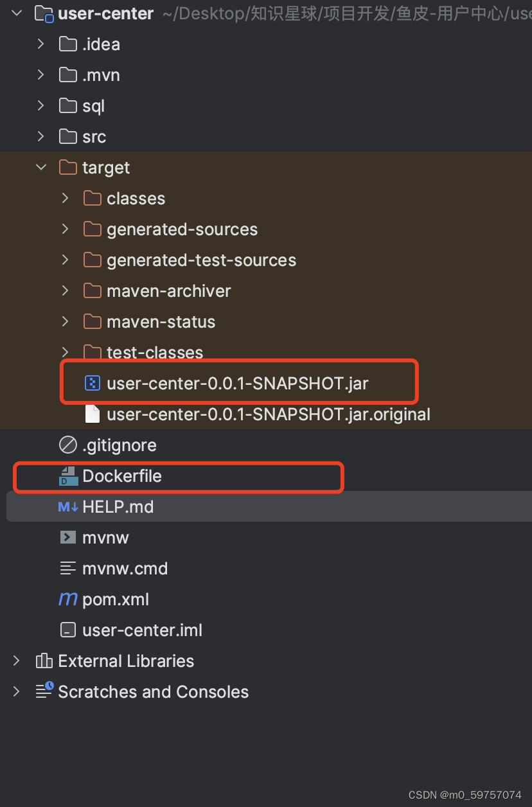Screen dimensions: 532x807
Task: Select user-center-0.0.1-SNAPSHOT.jar.original
Action: [268, 414]
